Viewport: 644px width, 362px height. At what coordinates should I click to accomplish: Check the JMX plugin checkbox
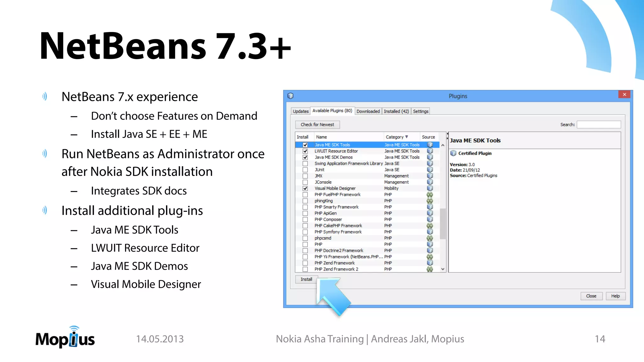tap(305, 176)
